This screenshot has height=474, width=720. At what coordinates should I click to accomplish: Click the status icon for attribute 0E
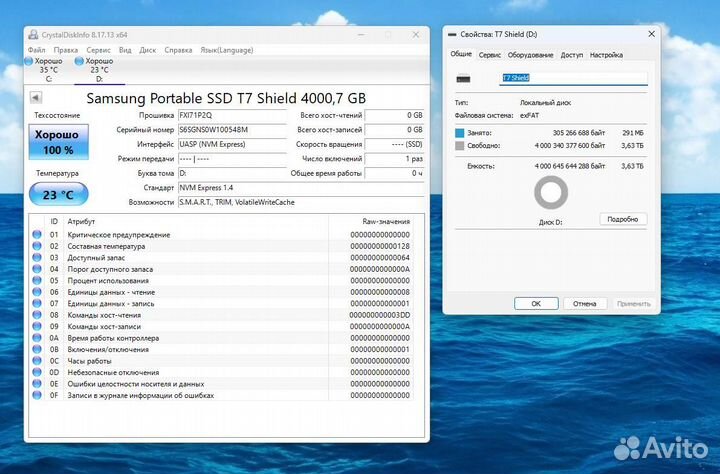tap(37, 384)
